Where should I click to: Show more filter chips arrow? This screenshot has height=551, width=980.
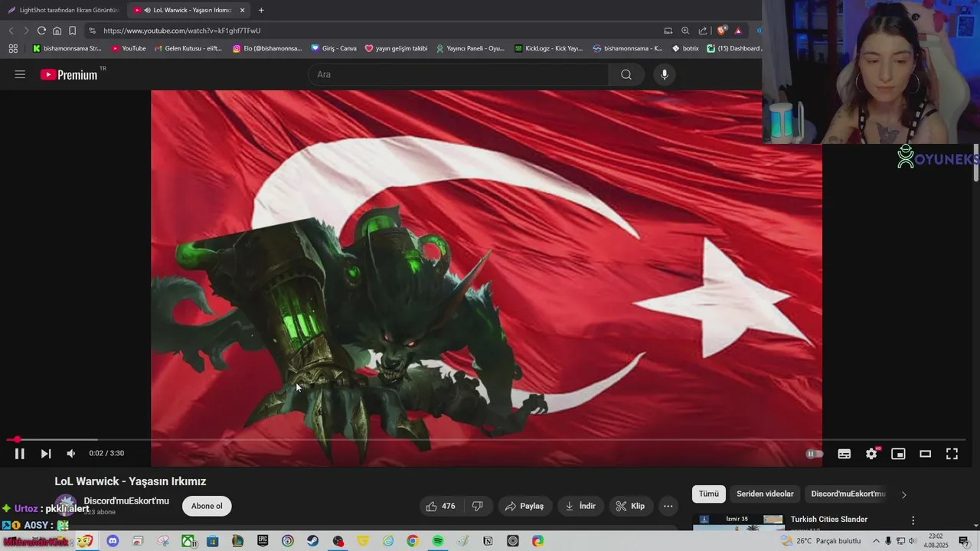903,494
